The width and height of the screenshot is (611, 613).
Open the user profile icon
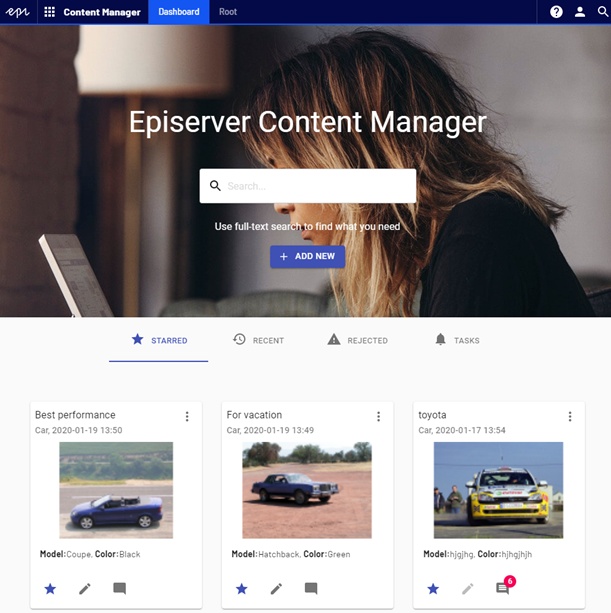(x=579, y=12)
